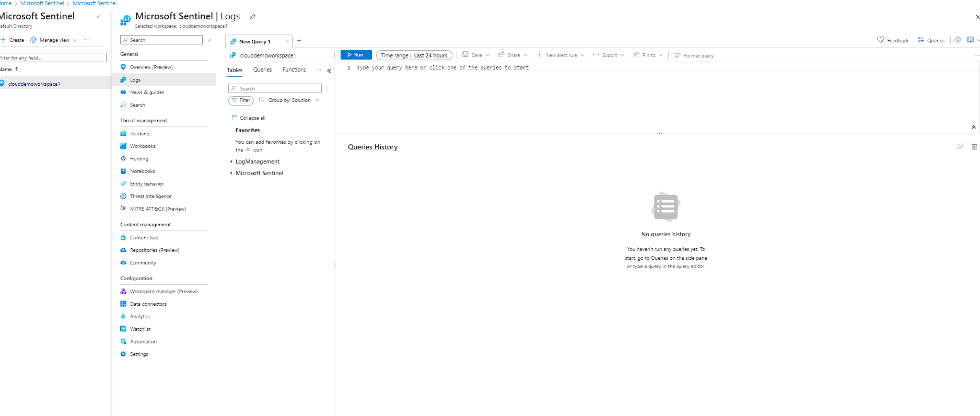Collapse the query editor with up chevron
Image resolution: width=980 pixels, height=416 pixels.
click(973, 127)
